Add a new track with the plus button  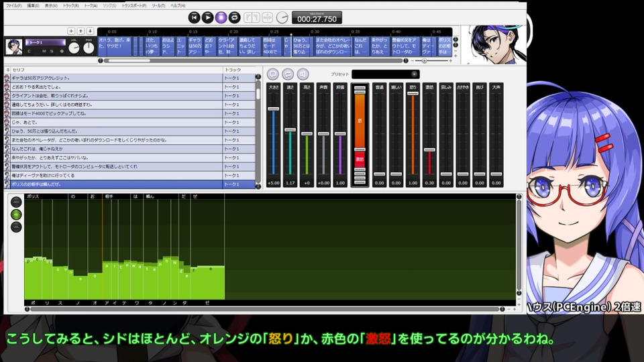(x=71, y=32)
